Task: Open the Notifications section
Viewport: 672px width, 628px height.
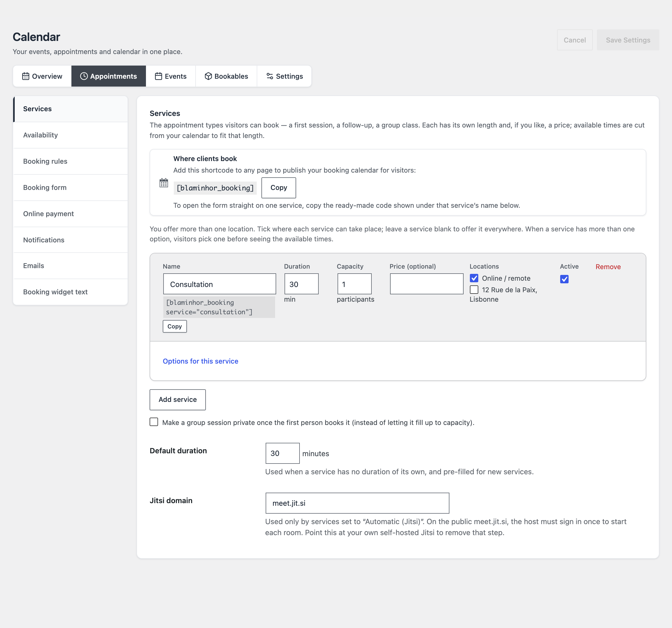Action: click(x=70, y=240)
